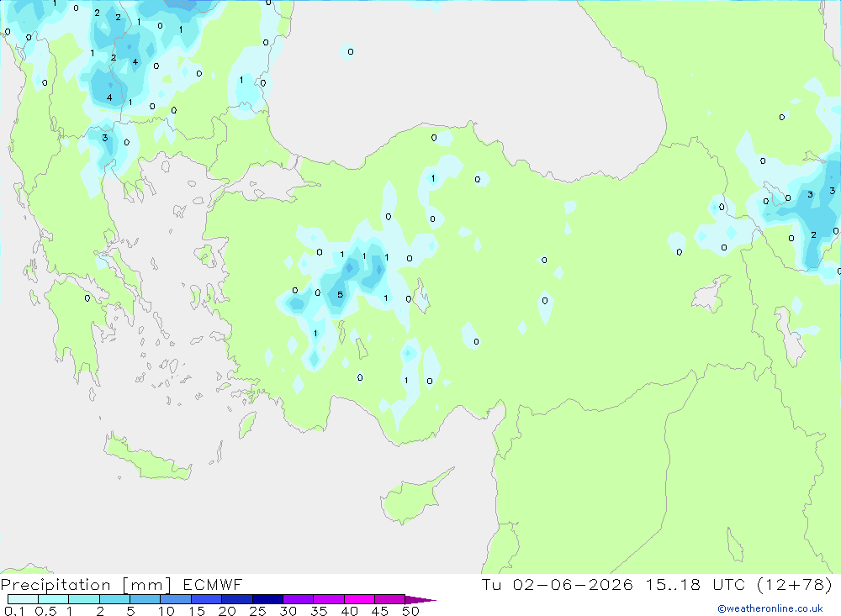This screenshot has width=841, height=616.
Task: Click legend label "50"
Action: [x=410, y=611]
